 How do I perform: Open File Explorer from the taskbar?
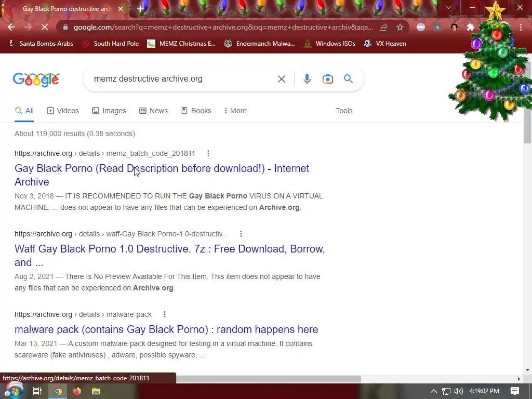pos(96,391)
